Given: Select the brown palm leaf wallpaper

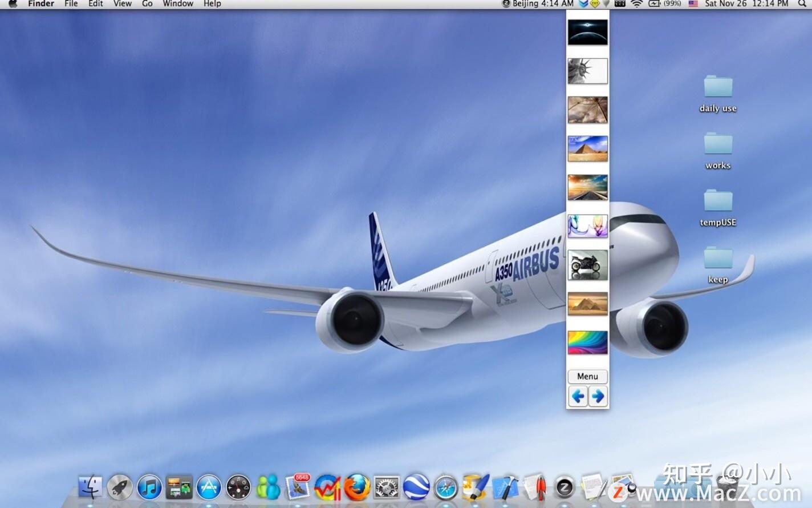Looking at the screenshot, I should pyautogui.click(x=587, y=110).
